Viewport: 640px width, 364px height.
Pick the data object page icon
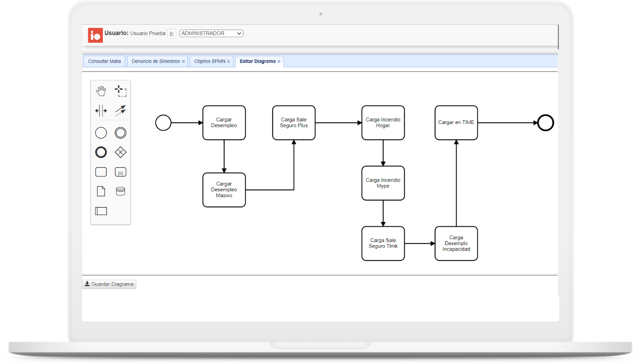pyautogui.click(x=101, y=191)
